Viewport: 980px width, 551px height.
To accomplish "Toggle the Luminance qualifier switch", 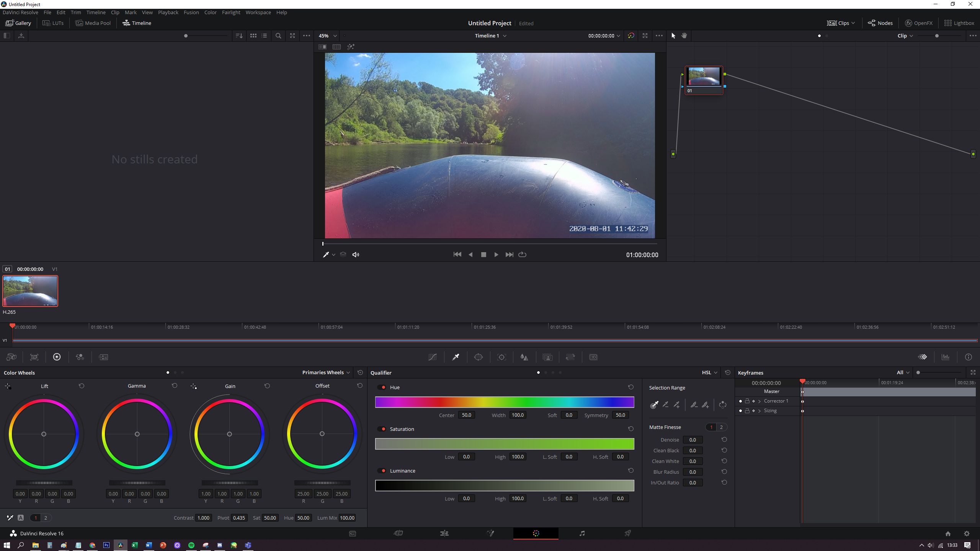I will coord(382,471).
